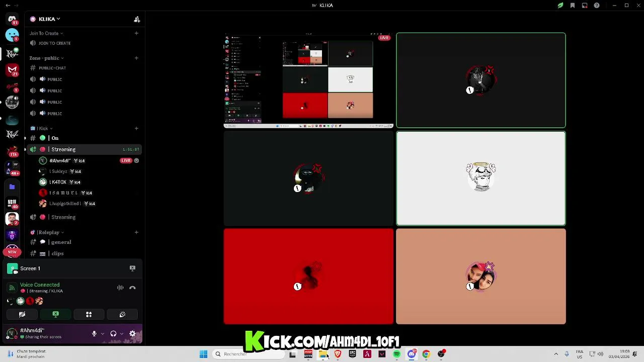Open the invite members icon beside KLIKA
The height and width of the screenshot is (362, 644).
pyautogui.click(x=137, y=19)
